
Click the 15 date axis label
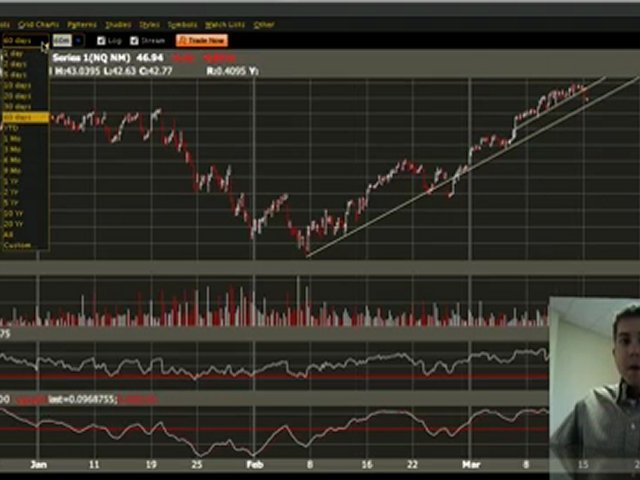[x=583, y=464]
